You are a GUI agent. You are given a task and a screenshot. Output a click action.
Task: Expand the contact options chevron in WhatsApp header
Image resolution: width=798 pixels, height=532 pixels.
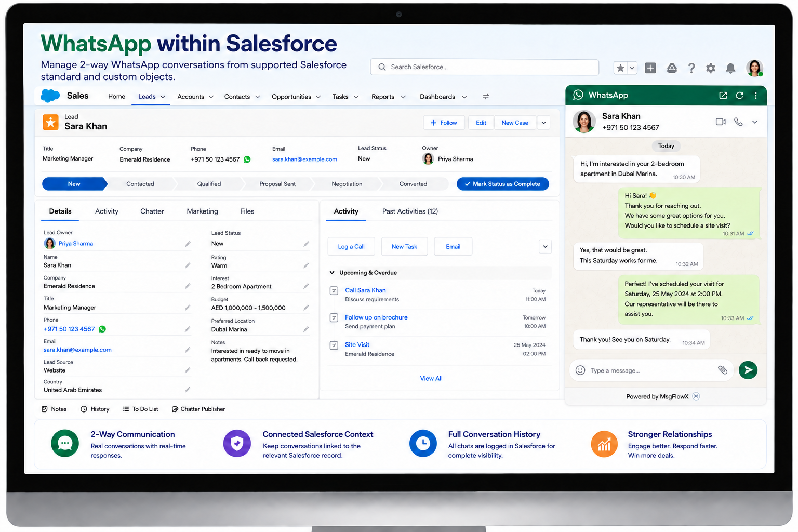pos(755,122)
